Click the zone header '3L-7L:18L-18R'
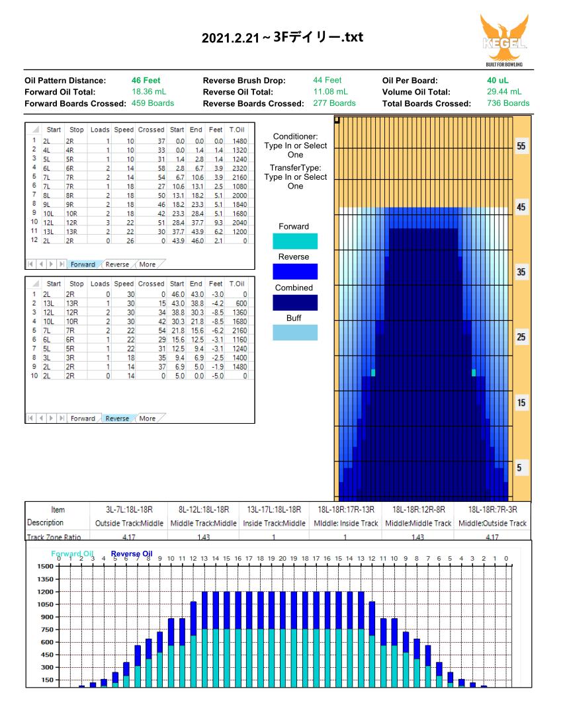This screenshot has width=563, height=728. click(x=129, y=510)
